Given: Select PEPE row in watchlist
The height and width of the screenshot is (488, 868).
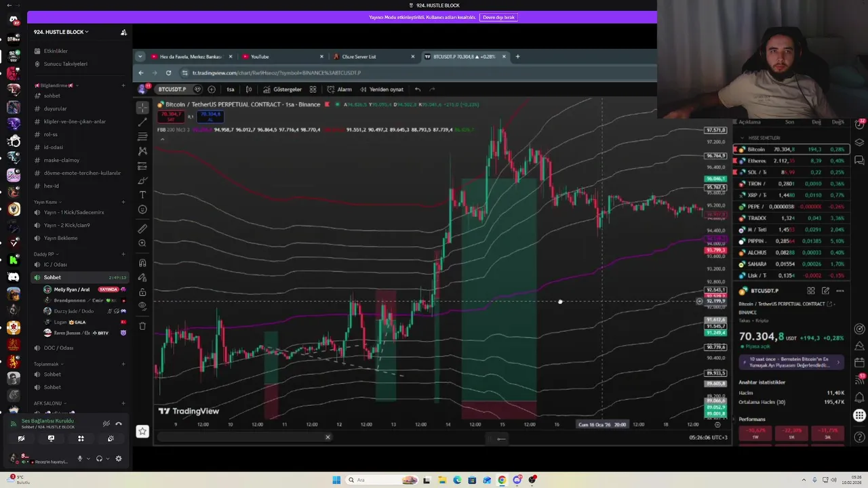Looking at the screenshot, I should [x=790, y=207].
